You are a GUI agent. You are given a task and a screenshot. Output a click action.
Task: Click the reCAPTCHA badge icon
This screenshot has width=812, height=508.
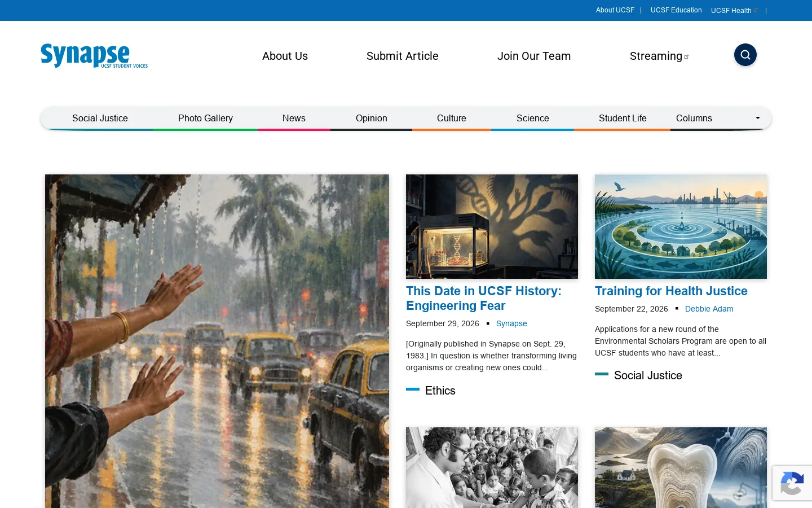[x=792, y=483]
